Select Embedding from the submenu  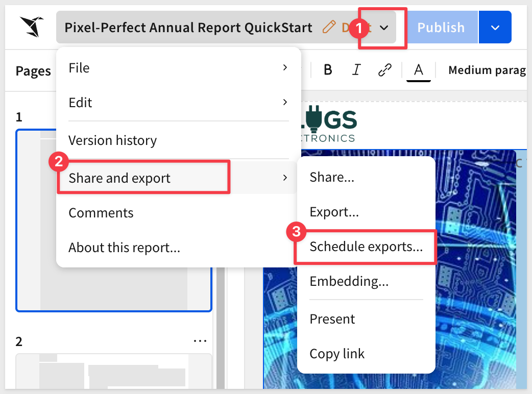click(349, 281)
